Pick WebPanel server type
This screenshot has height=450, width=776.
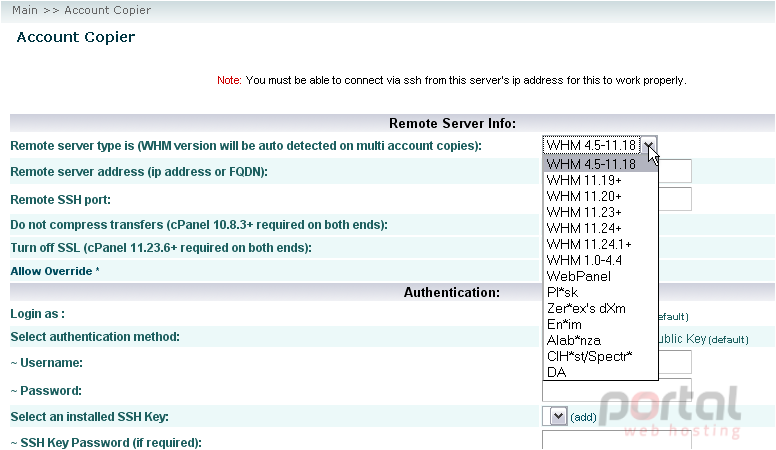600,276
